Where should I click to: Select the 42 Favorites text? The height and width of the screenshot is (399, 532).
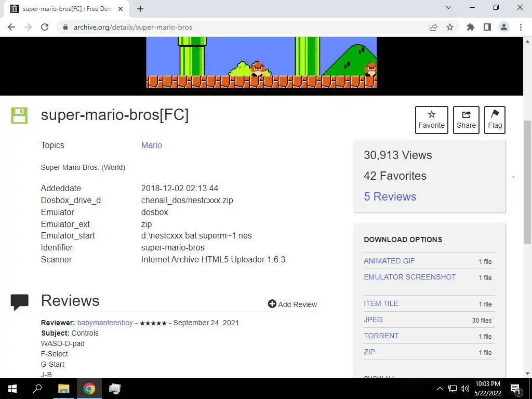(395, 176)
